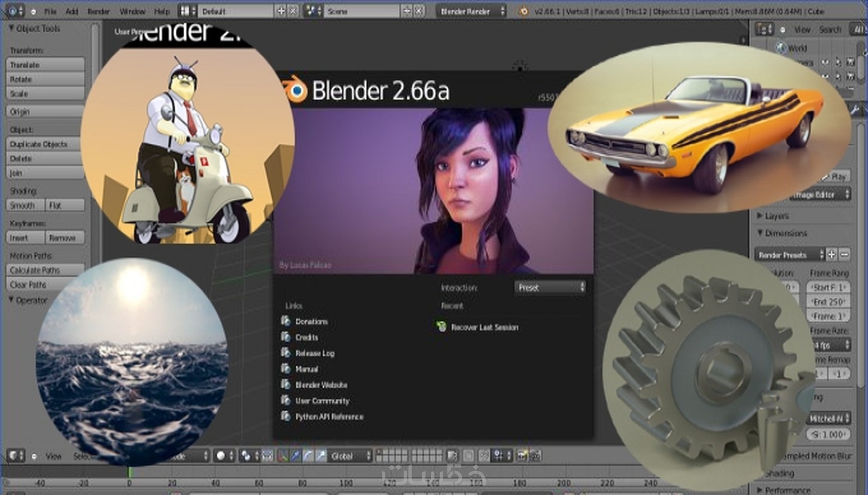Toggle proportional editing button in header
868x495 pixels.
coord(468,455)
